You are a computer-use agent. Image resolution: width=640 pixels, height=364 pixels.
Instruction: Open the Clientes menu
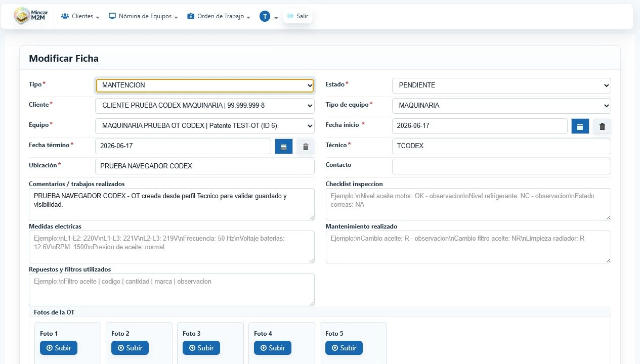pyautogui.click(x=80, y=16)
